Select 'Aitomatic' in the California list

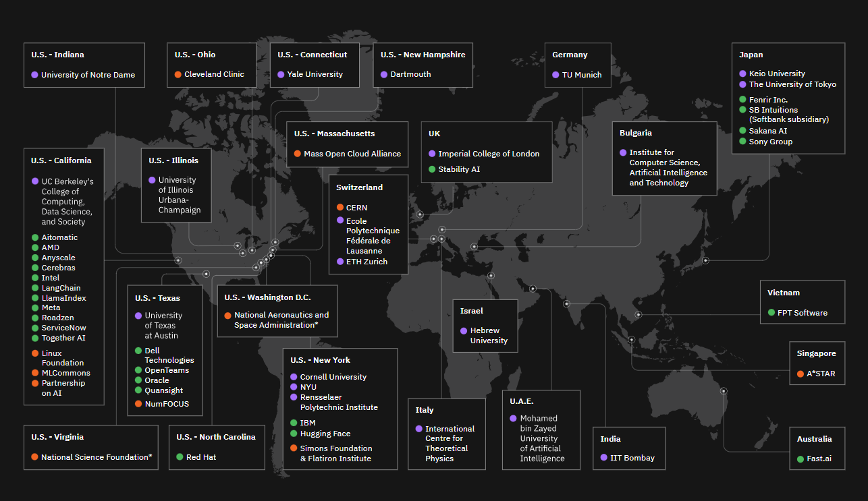(x=59, y=237)
